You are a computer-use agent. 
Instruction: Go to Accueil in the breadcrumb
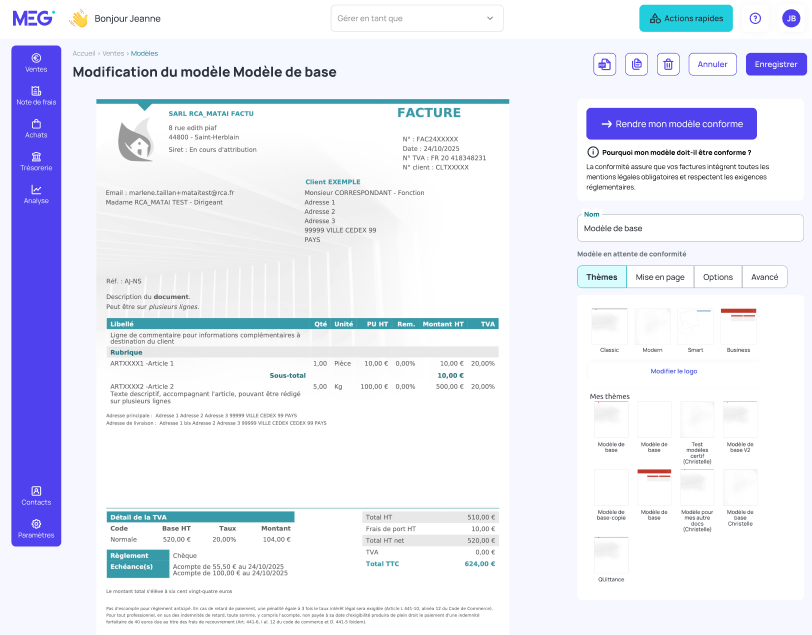pos(83,53)
